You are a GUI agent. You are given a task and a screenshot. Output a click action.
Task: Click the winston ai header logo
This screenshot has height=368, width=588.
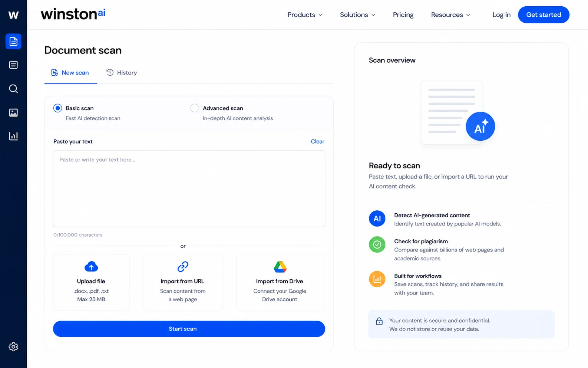click(73, 14)
